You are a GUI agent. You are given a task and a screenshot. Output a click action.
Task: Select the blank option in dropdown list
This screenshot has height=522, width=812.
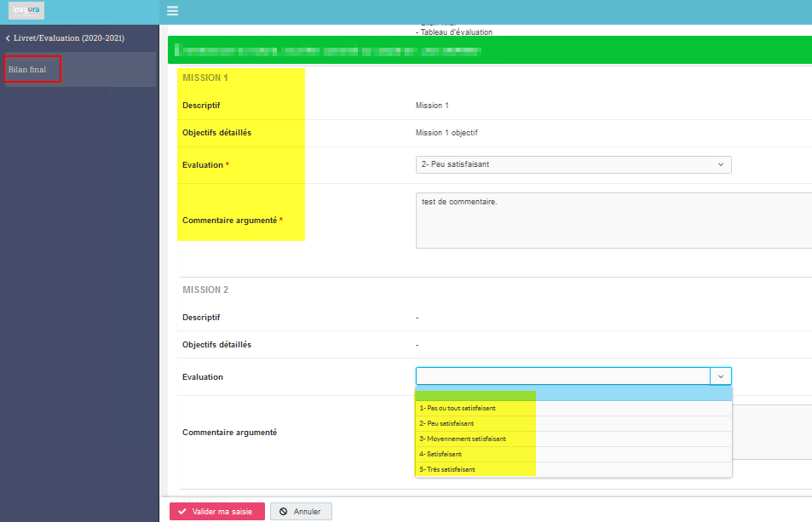[573, 395]
